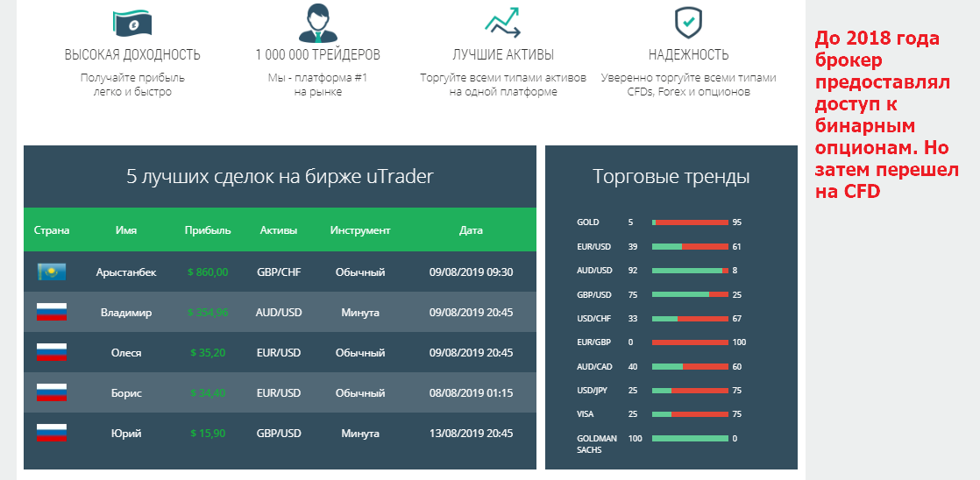
Task: Click the profit value $ 34,40
Action: pos(208,393)
